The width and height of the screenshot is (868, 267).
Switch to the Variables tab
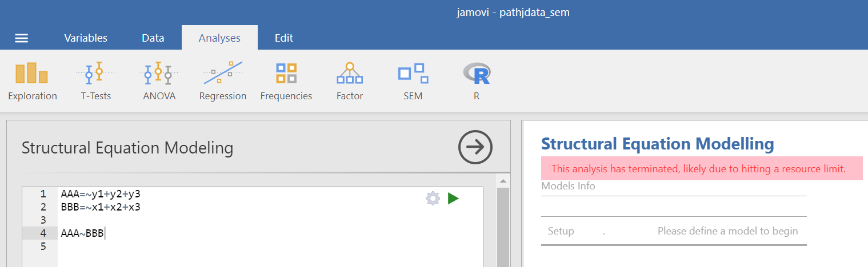(86, 38)
